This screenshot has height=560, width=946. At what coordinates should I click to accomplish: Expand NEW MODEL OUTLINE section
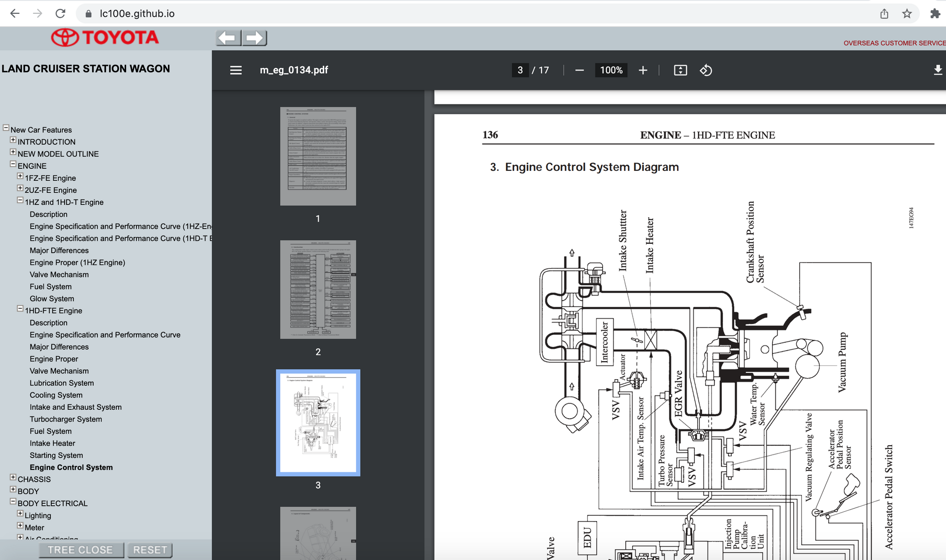[13, 152]
